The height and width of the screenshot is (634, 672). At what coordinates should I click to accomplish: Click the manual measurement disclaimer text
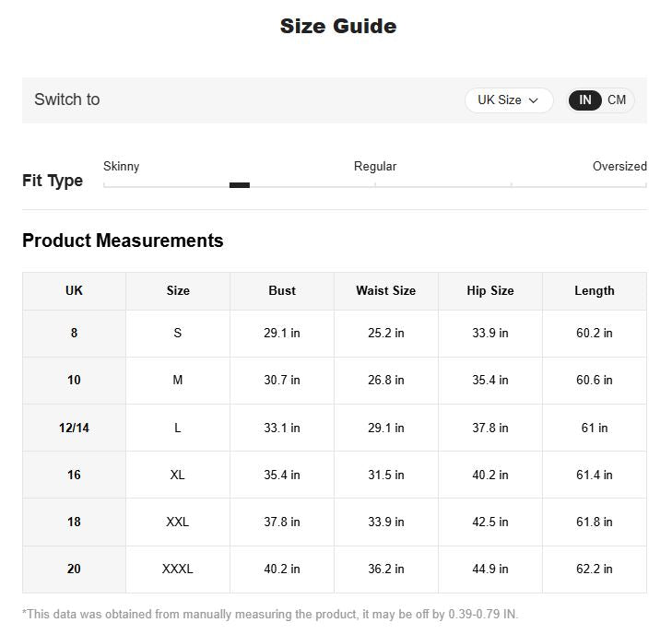pyautogui.click(x=270, y=614)
